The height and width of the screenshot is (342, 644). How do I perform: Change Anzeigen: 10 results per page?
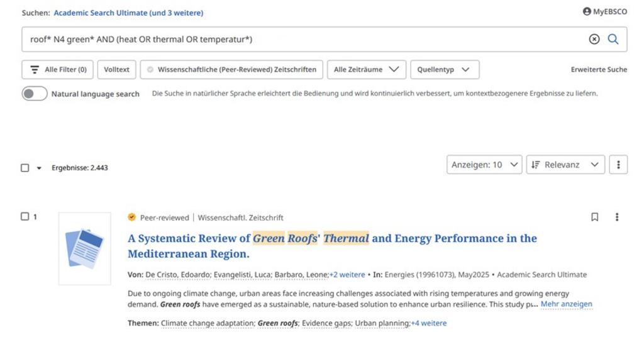point(484,165)
